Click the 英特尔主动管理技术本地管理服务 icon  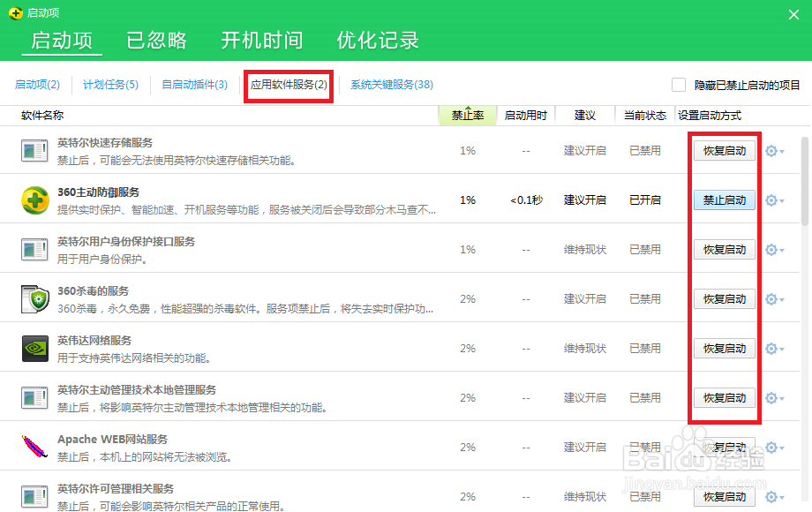pyautogui.click(x=34, y=397)
